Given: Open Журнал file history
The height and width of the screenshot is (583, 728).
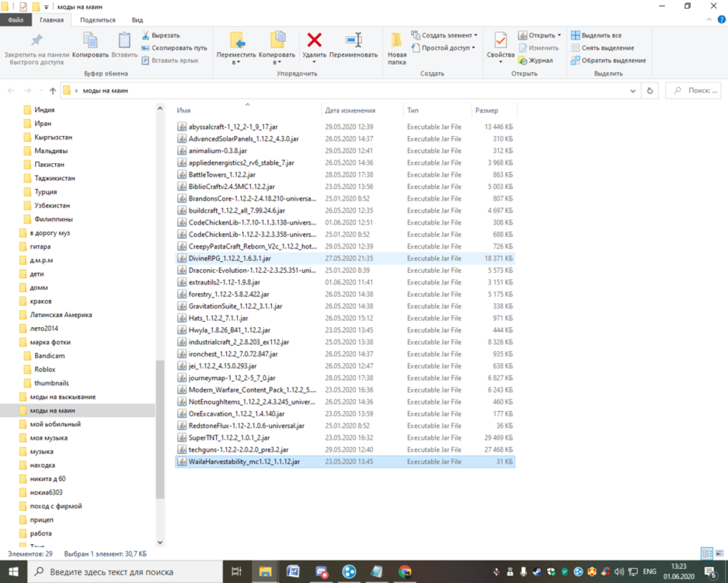Looking at the screenshot, I should 536,61.
